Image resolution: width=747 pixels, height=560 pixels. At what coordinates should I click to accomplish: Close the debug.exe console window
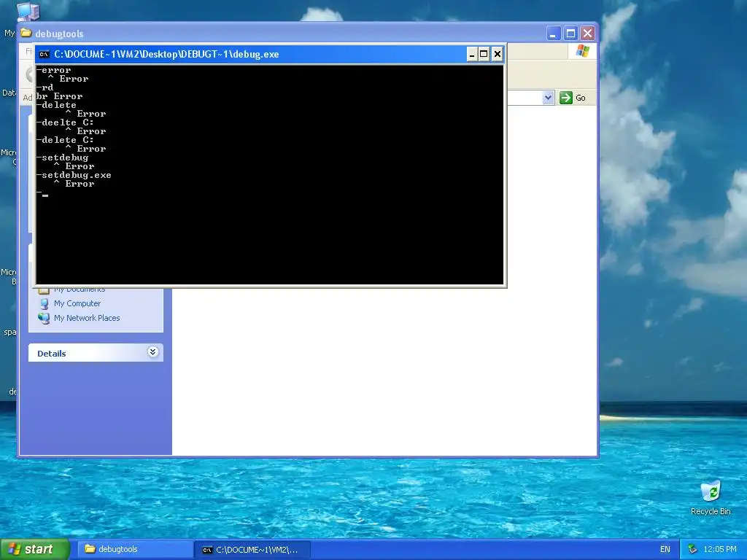point(498,54)
